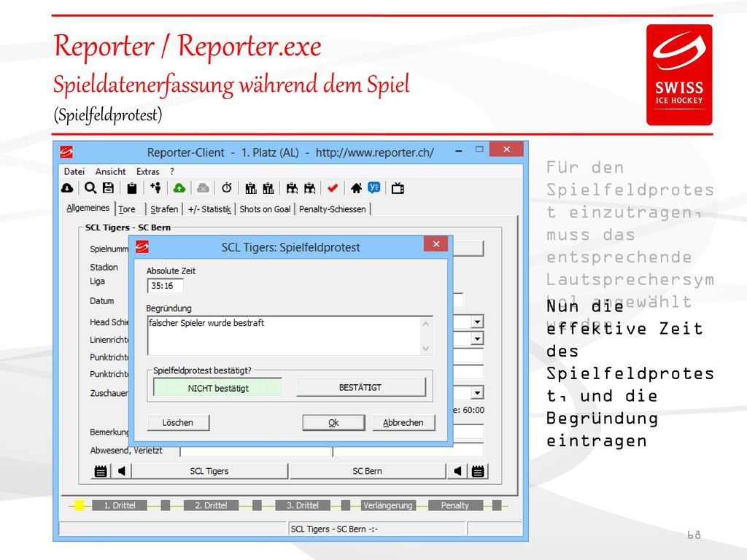This screenshot has height=560, width=747.
Task: Minimize the Reporter-Client window
Action: [458, 151]
